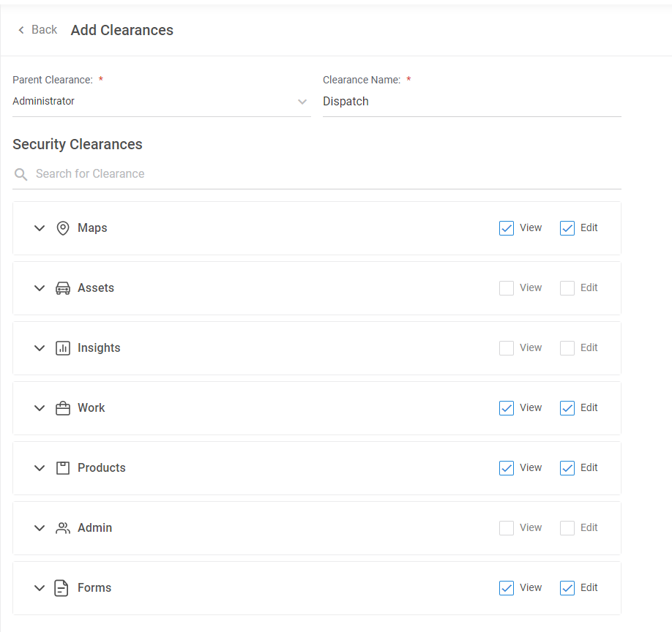Uncheck Edit checkbox for Maps
Viewport: 672px width, 632px height.
(x=567, y=228)
